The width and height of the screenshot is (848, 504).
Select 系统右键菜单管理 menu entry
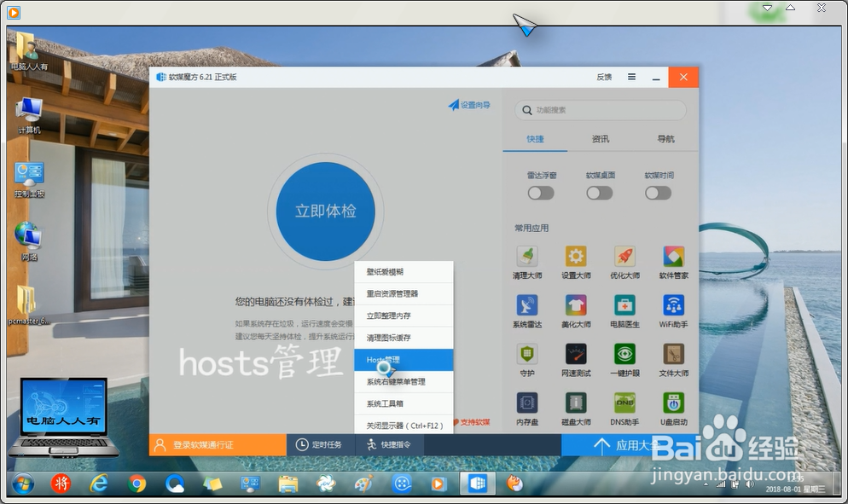[x=404, y=382]
